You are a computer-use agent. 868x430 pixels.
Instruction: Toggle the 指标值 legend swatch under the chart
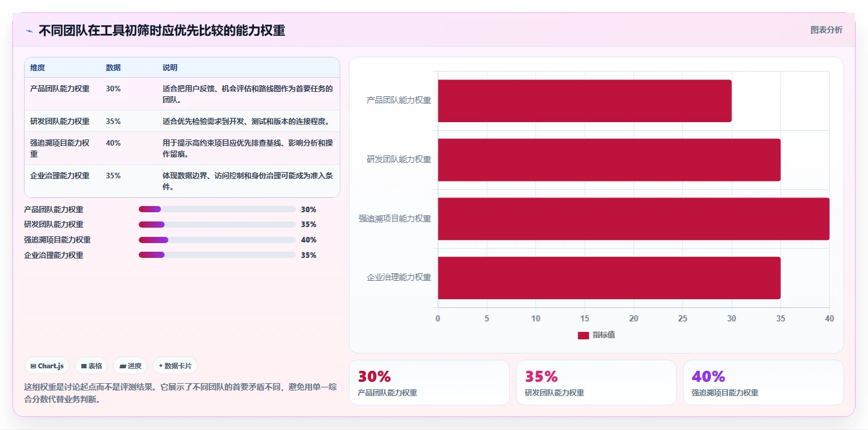(583, 335)
